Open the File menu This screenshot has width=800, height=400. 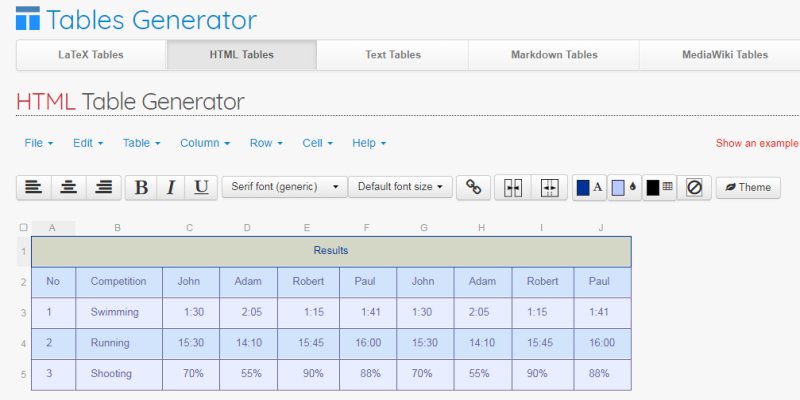[x=39, y=143]
